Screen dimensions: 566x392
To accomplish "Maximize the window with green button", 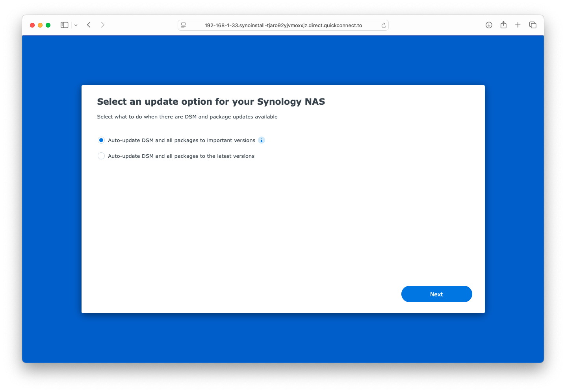I will point(48,25).
